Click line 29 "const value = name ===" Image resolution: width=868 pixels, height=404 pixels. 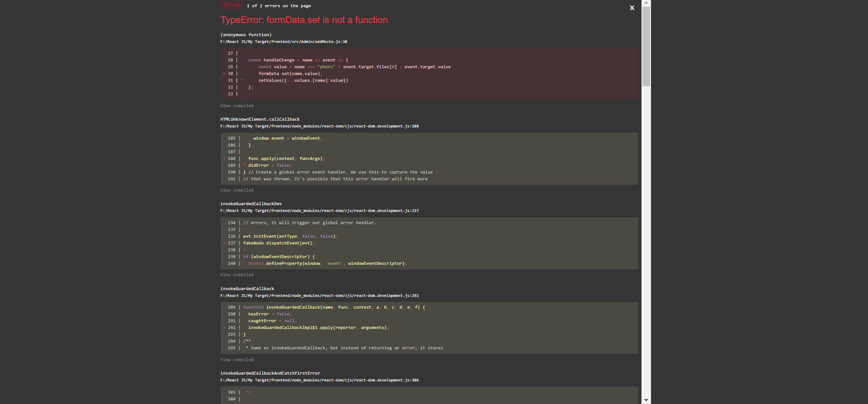(x=354, y=67)
